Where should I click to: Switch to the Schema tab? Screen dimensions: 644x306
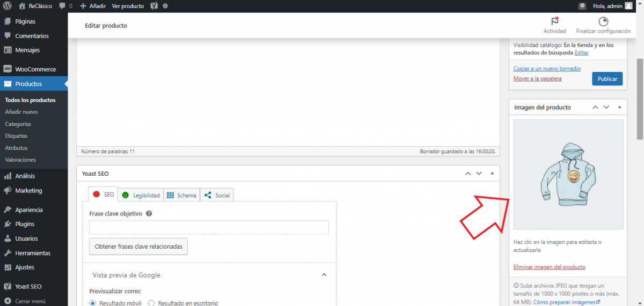click(x=181, y=195)
